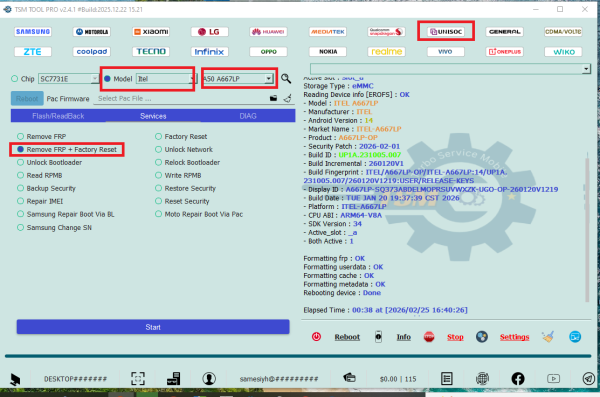Click the Telegram icon at bottom right
This screenshot has height=397, width=600.
[589, 379]
